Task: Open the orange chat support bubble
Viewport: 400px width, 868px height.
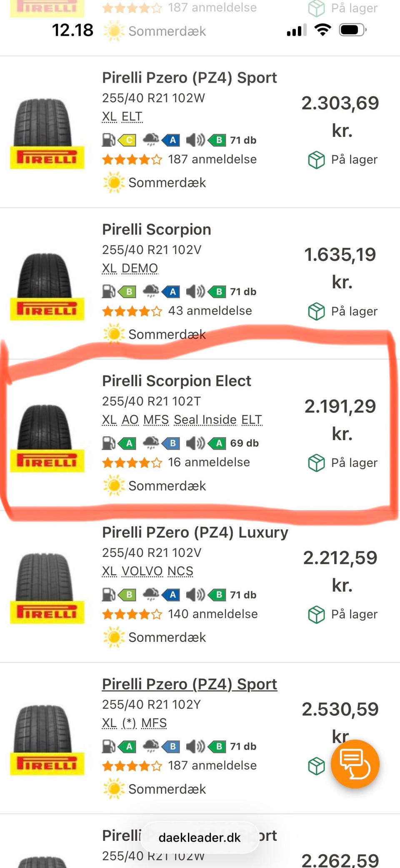Action: [x=355, y=763]
